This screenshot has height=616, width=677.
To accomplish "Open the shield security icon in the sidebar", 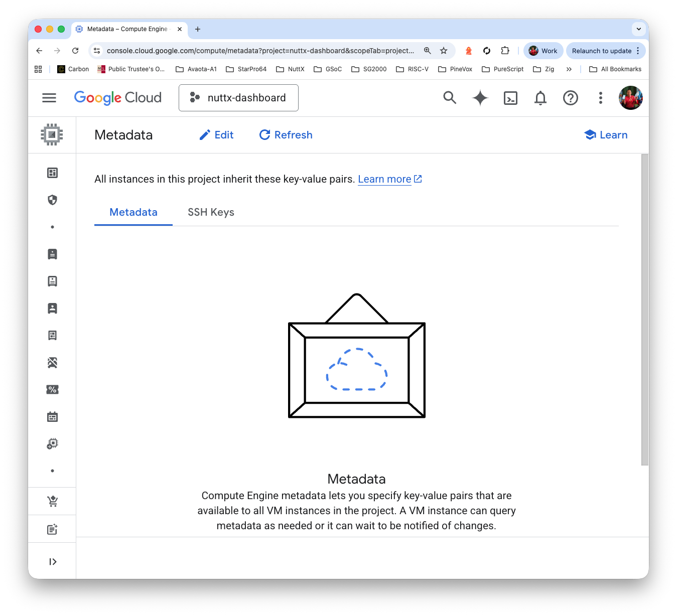I will (52, 200).
